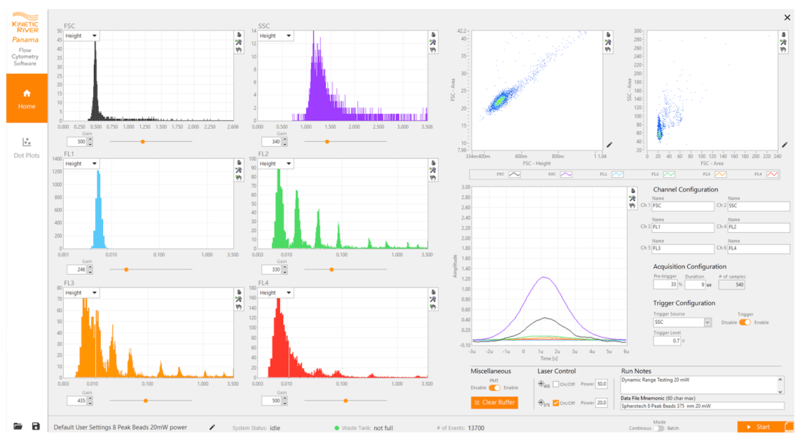Click the 375 laser icon in Laser Control
The image size is (800, 435).
[x=544, y=403]
